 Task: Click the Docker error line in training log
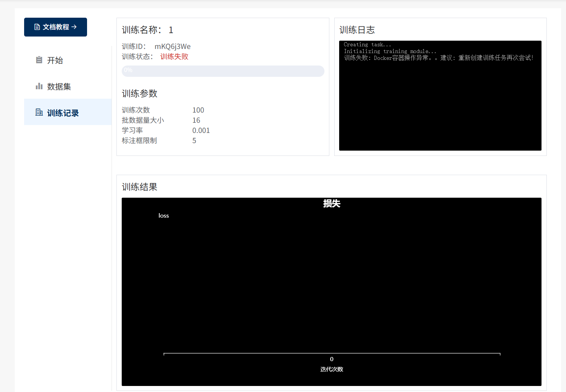coord(438,58)
